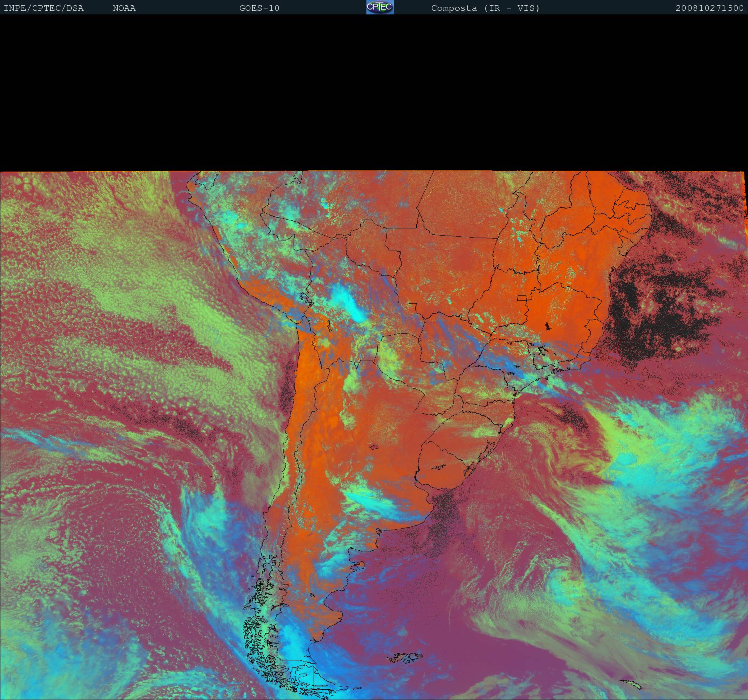This screenshot has height=700, width=748.
Task: Click the CPTEC logo in header
Action: click(x=380, y=7)
